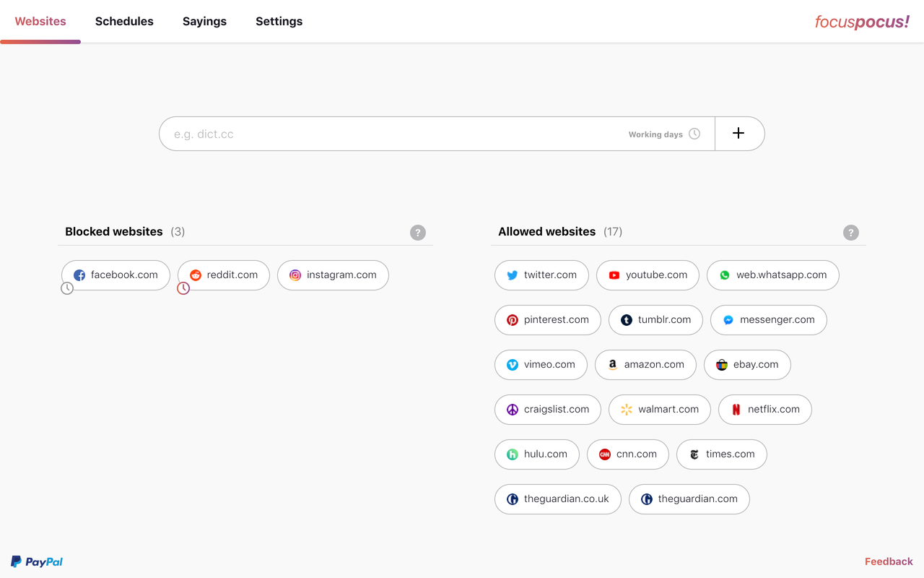Click the gray clock badge under facebook.com
Viewport: 924px width, 578px height.
67,288
